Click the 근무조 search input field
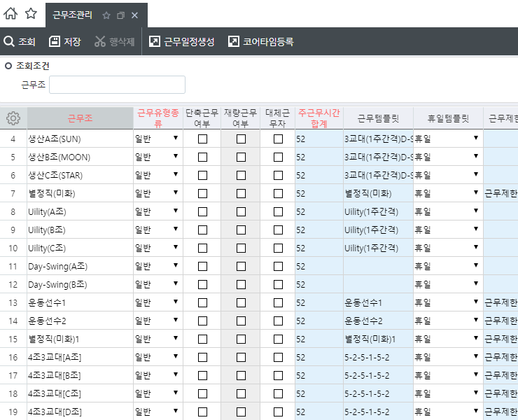Viewport: 518px width, 420px height. click(x=117, y=85)
